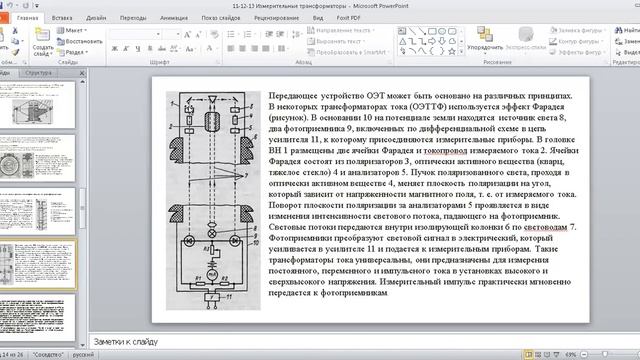Select the oval shape in gallery
Image resolution: width=640 pixels, height=360 pixels.
coord(442,31)
